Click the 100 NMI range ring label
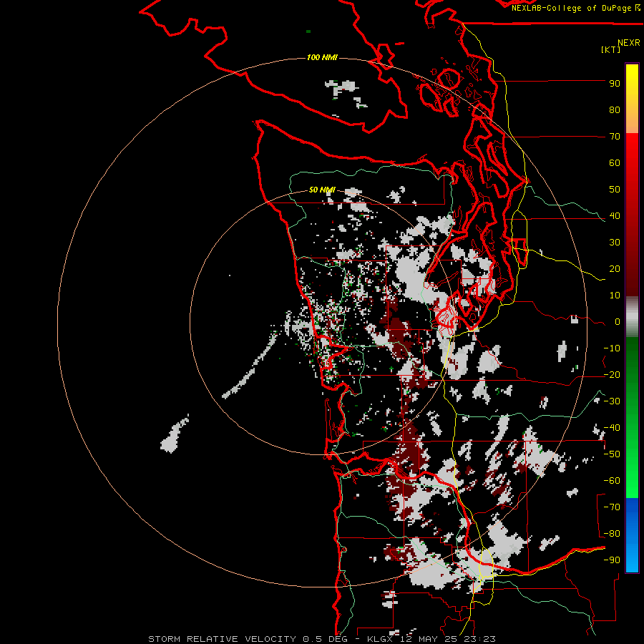This screenshot has width=644, height=644. pyautogui.click(x=322, y=57)
